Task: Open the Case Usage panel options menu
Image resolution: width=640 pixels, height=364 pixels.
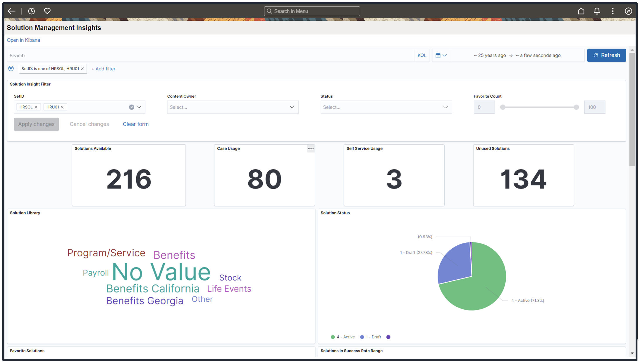Action: coord(311,149)
